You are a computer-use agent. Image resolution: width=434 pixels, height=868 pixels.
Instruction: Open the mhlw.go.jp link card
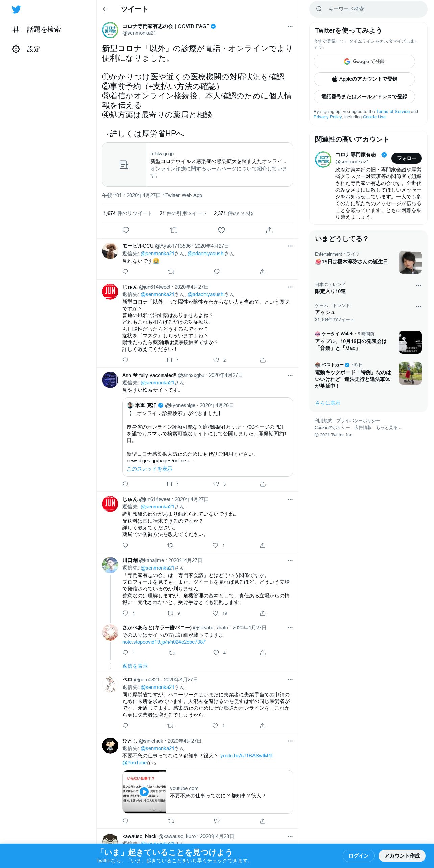tap(197, 164)
